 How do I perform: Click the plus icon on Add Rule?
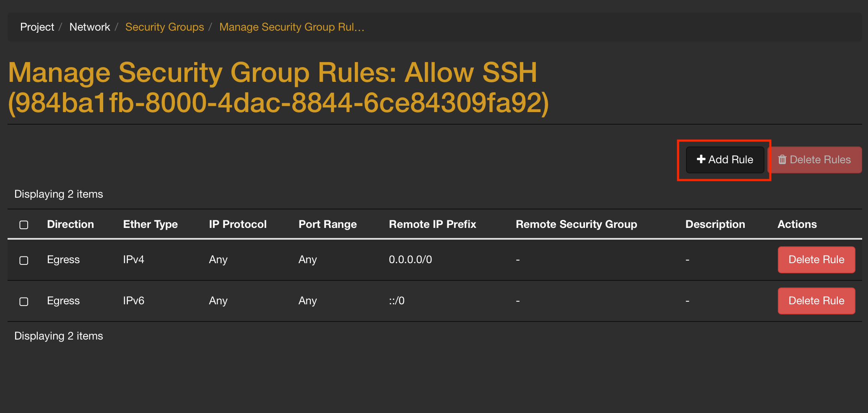pyautogui.click(x=701, y=159)
